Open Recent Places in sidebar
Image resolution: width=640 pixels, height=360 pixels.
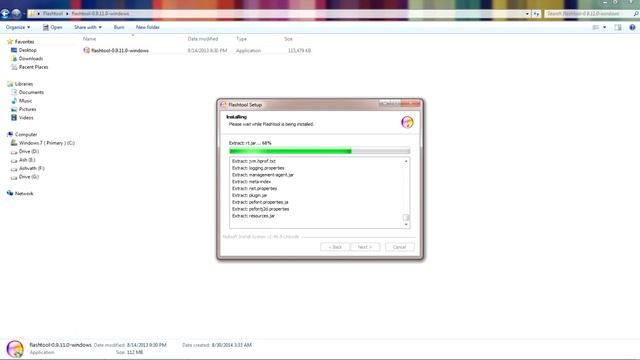33,67
